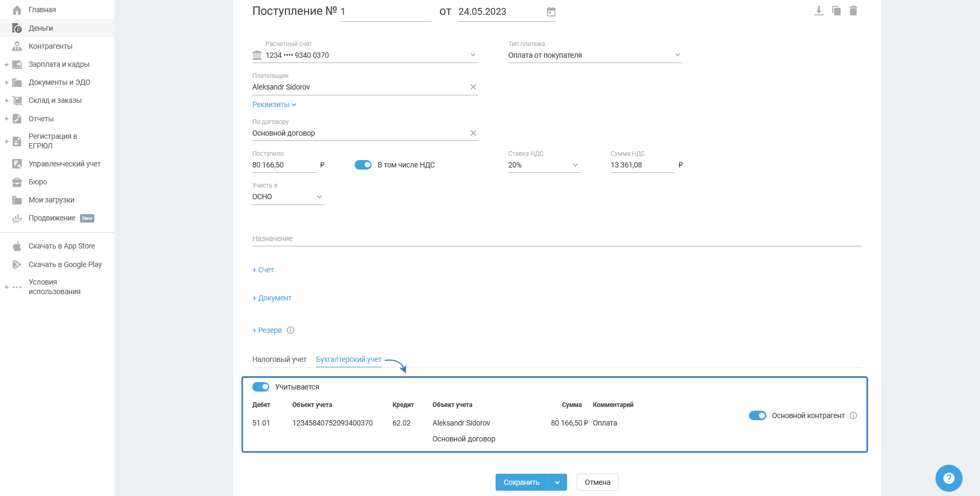Expand the Ставка НДС dropdown
980x496 pixels.
pyautogui.click(x=543, y=165)
